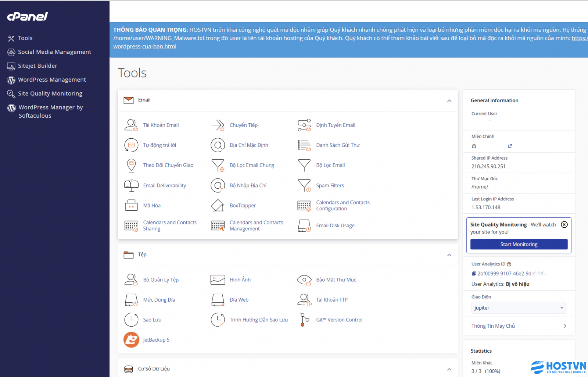Copy the User Analytics ID icon
This screenshot has height=377, width=588.
tap(474, 274)
